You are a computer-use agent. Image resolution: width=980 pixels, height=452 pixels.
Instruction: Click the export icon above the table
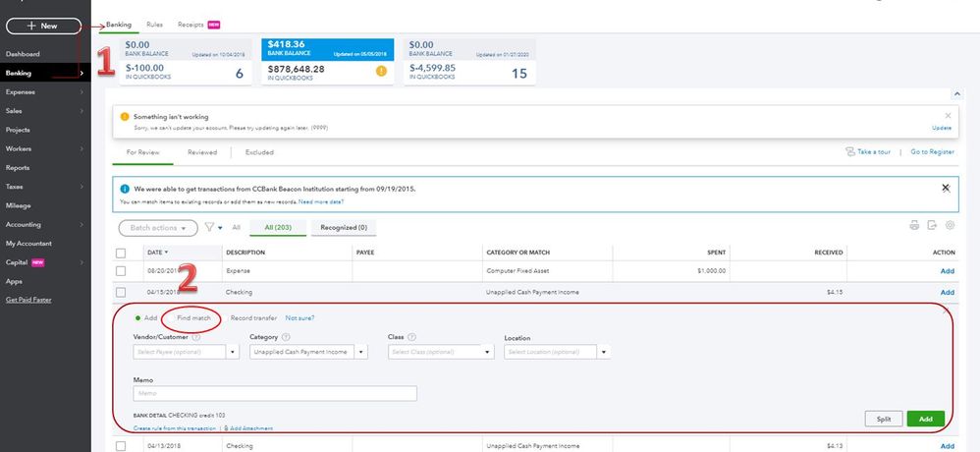933,226
